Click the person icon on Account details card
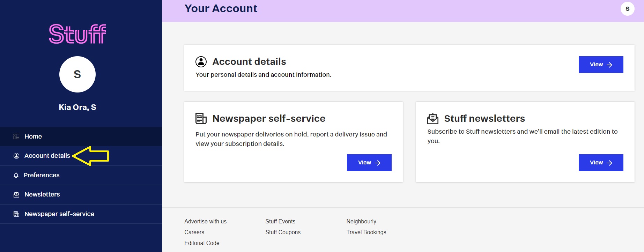 [201, 62]
